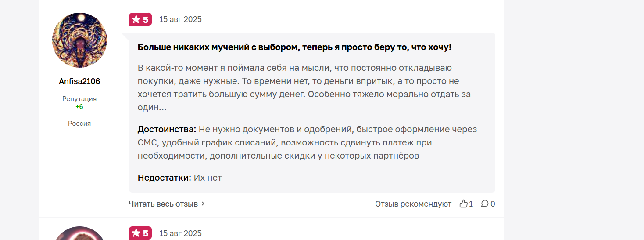The height and width of the screenshot is (240, 644).
Task: Click the 5-star rating badge of Anfisa2106's review
Action: click(x=140, y=19)
